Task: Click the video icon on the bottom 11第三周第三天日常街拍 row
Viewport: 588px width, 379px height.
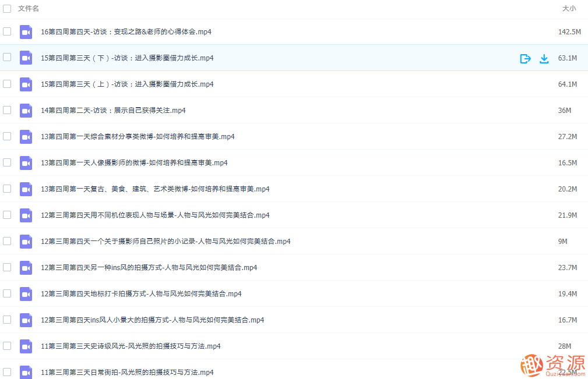Action: coord(26,372)
